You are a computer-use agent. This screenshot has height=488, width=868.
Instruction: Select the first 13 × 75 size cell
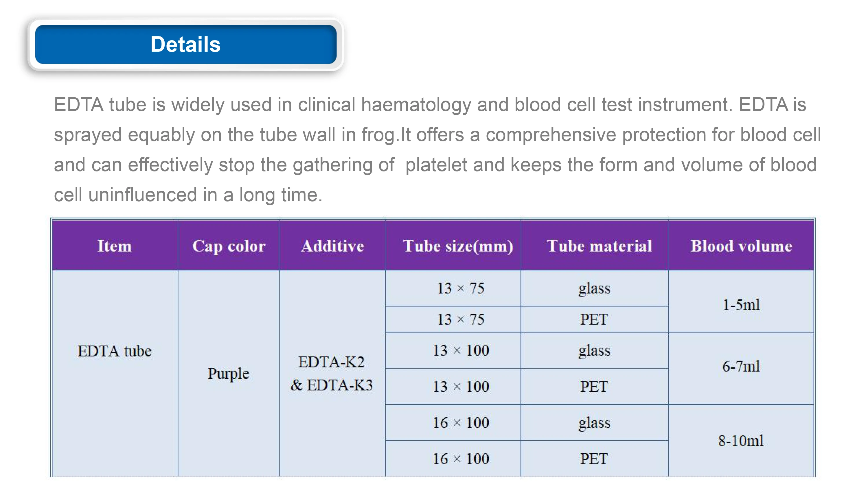coord(461,288)
